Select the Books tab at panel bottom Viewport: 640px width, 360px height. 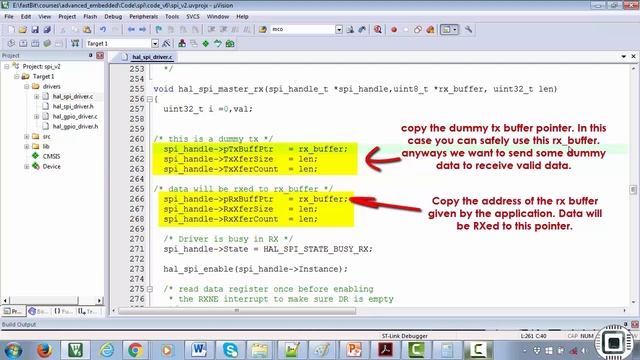tap(38, 311)
